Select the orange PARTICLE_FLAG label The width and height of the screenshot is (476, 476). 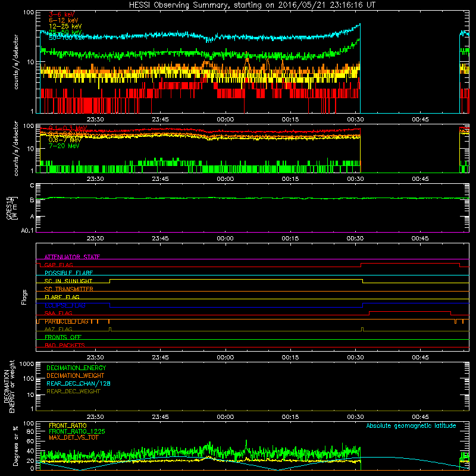tap(67, 321)
